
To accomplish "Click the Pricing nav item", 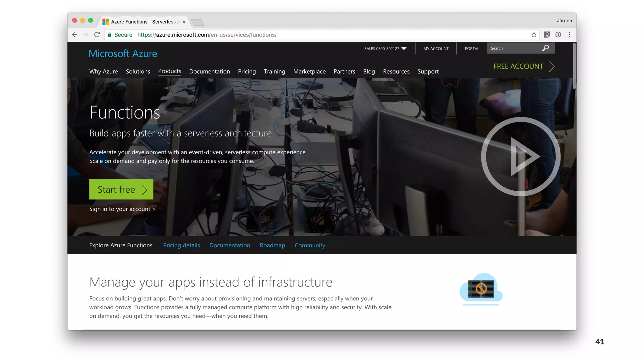I will coord(247,71).
